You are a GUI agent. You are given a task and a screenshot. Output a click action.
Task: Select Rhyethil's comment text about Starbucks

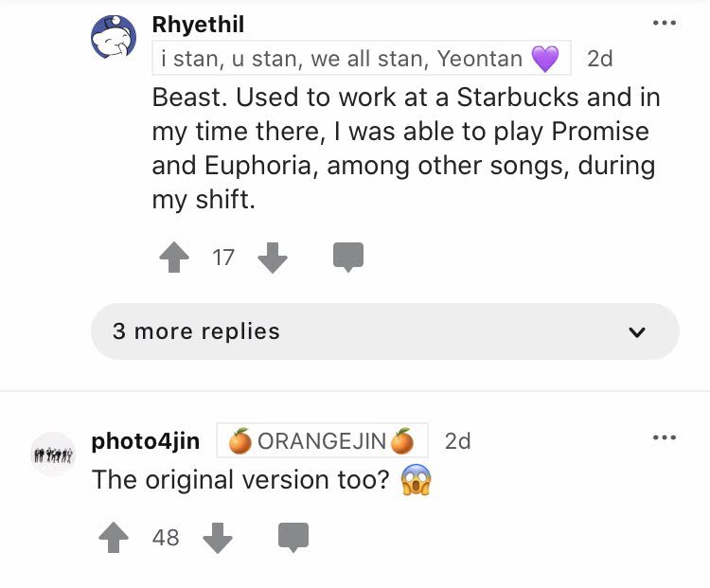pos(405,149)
